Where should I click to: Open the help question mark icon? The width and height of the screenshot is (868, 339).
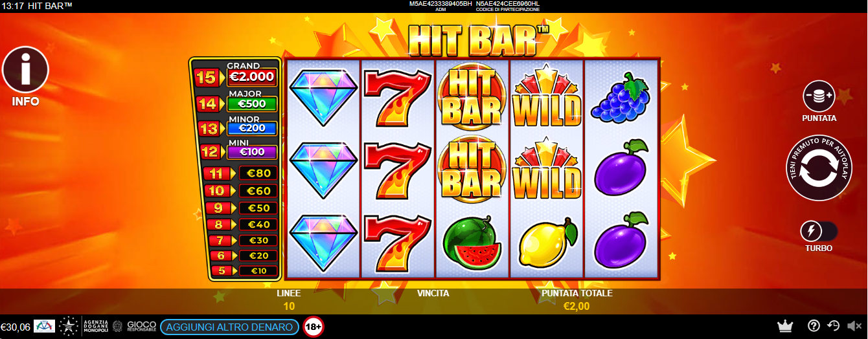[814, 326]
